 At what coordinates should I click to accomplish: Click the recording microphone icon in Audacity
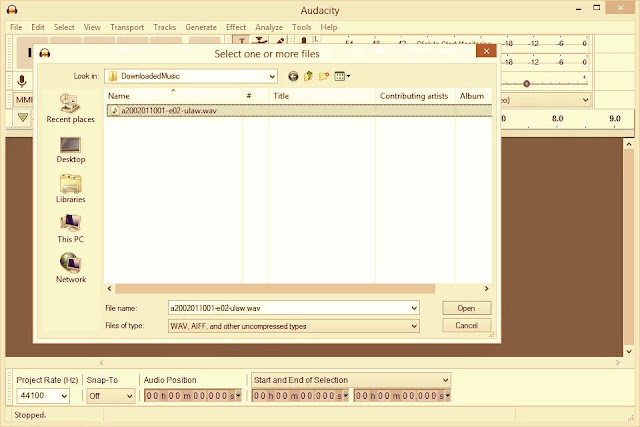22,81
